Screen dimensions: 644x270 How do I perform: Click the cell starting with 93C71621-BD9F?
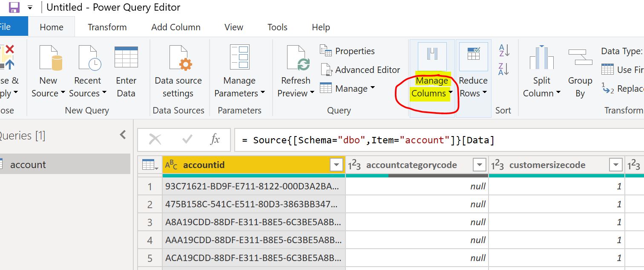click(x=253, y=186)
